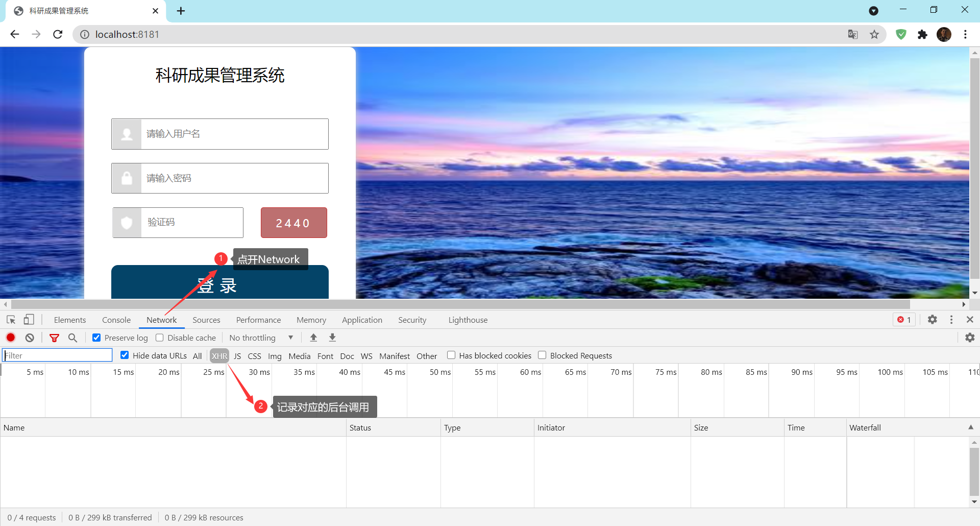Filter requests by Other type

[427, 356]
